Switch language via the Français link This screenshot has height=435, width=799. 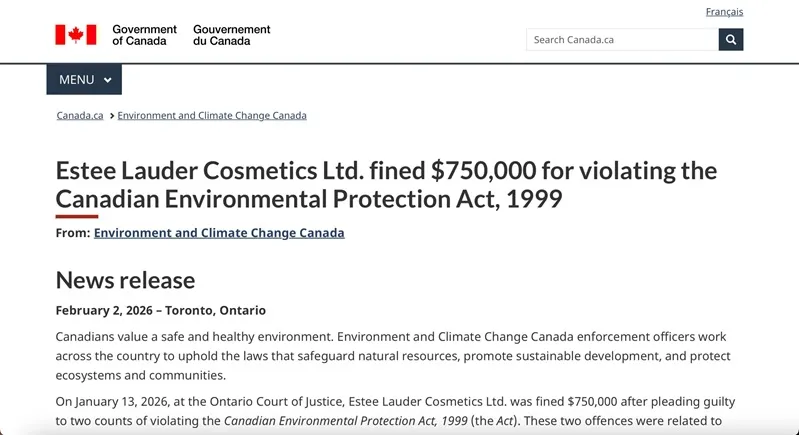coord(724,12)
